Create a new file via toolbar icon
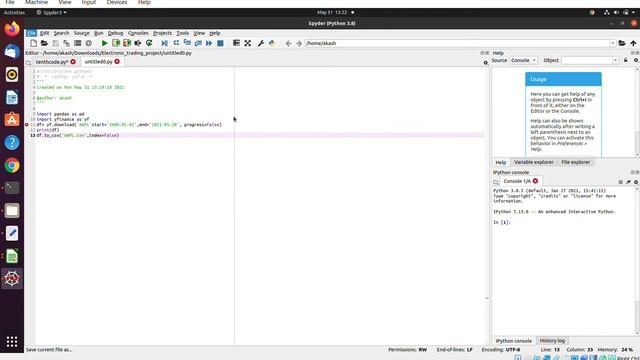The height and width of the screenshot is (360, 640). [x=33, y=43]
